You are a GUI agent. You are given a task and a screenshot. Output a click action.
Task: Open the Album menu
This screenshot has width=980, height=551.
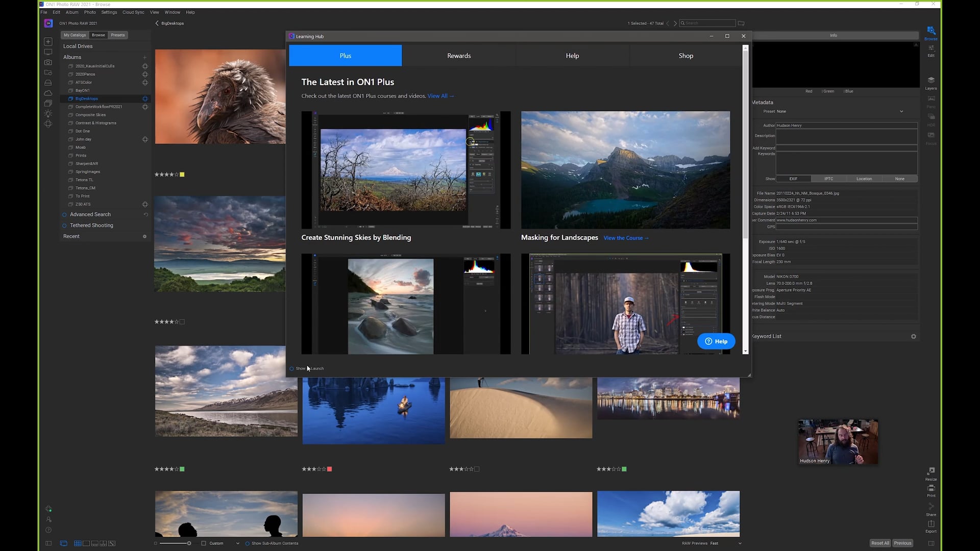click(72, 12)
